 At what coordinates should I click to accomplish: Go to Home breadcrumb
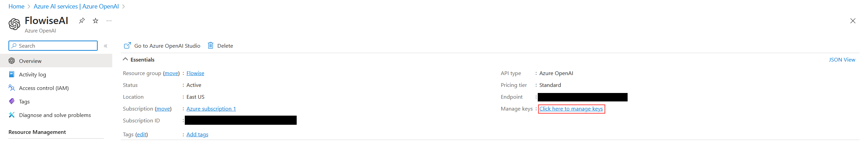(x=16, y=6)
